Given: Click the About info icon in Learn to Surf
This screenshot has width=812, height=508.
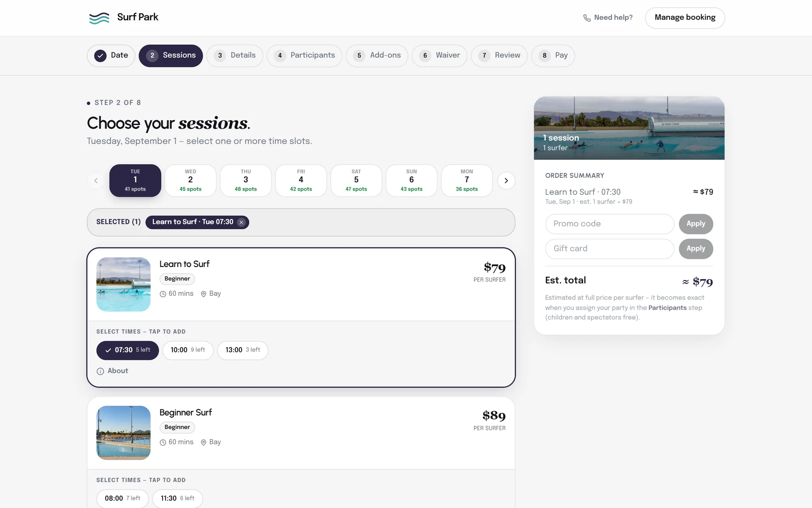Looking at the screenshot, I should [100, 371].
